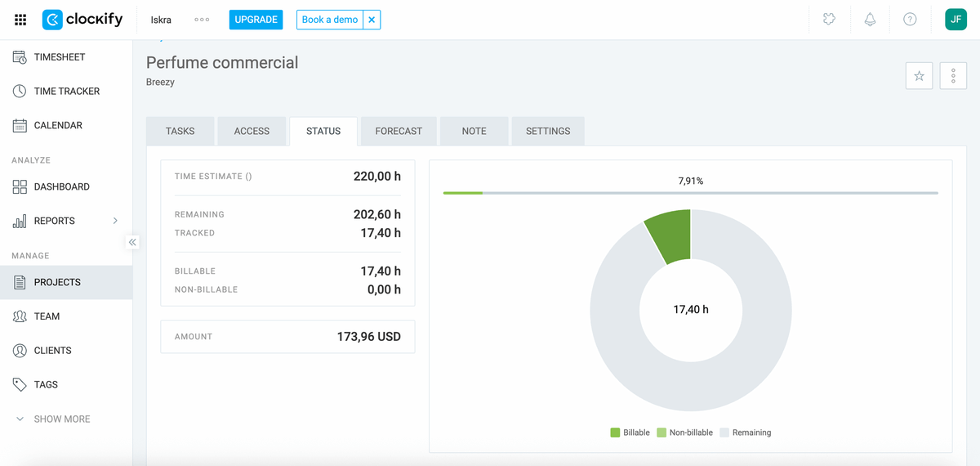
Task: Toggle Remaining series in chart legend
Action: click(x=745, y=432)
